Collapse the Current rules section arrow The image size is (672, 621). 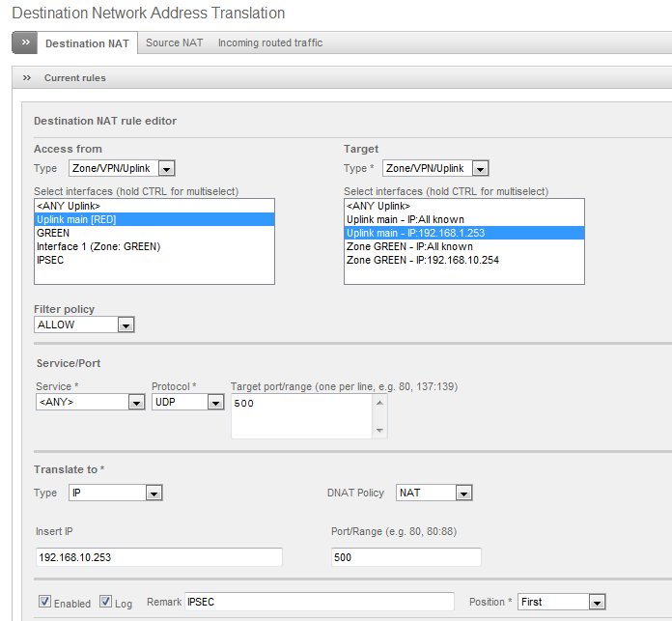coord(26,77)
